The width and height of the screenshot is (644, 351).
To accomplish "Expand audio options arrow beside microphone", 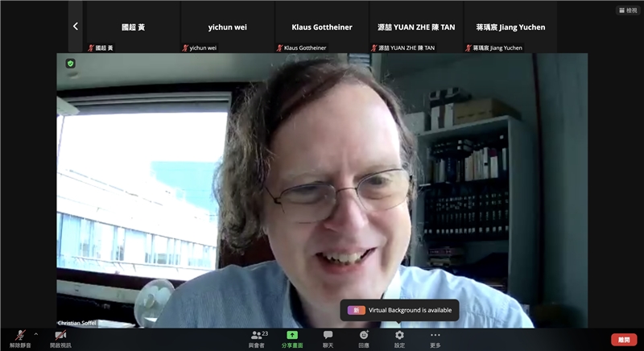I will click(x=35, y=334).
